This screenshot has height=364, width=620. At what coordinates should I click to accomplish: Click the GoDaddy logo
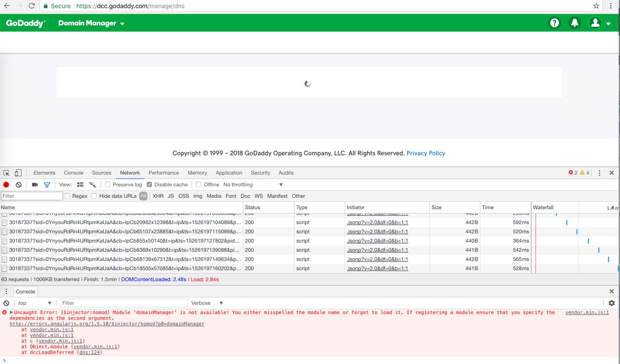pos(26,23)
